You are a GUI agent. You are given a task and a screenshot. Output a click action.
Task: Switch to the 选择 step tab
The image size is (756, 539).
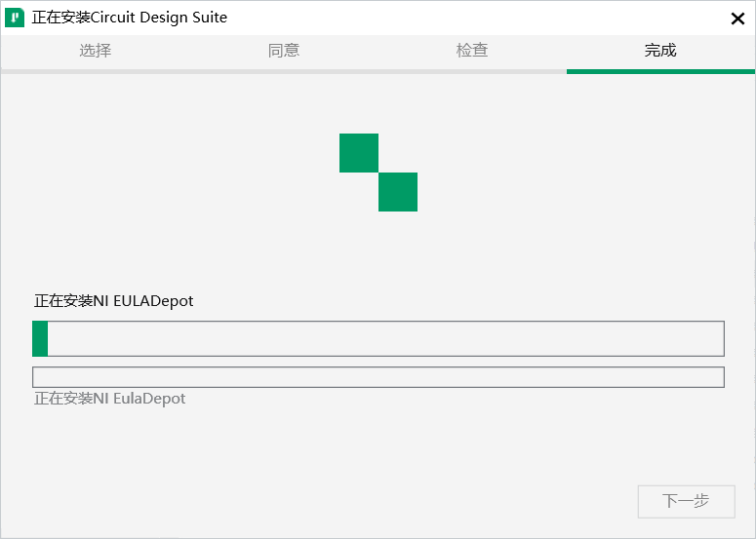(x=95, y=50)
